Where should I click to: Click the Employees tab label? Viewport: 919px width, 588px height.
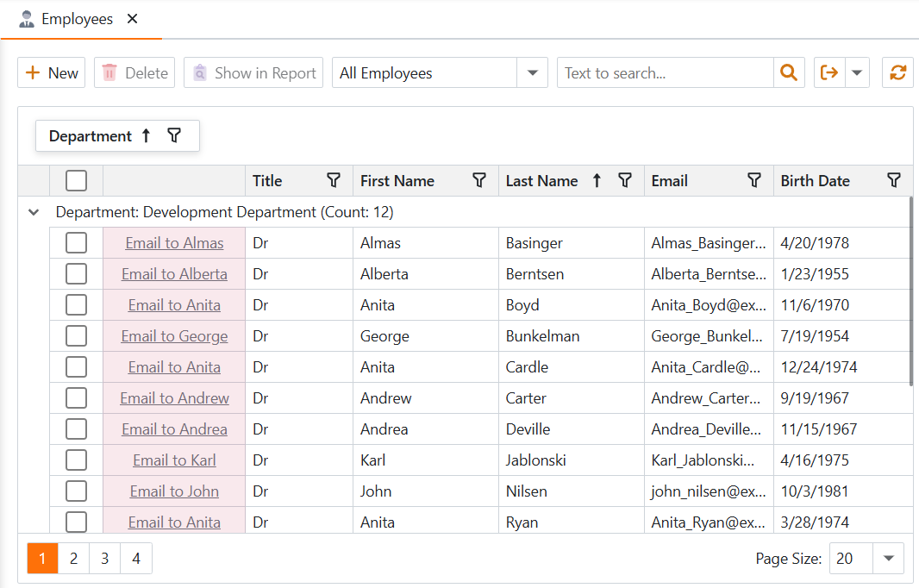(77, 19)
